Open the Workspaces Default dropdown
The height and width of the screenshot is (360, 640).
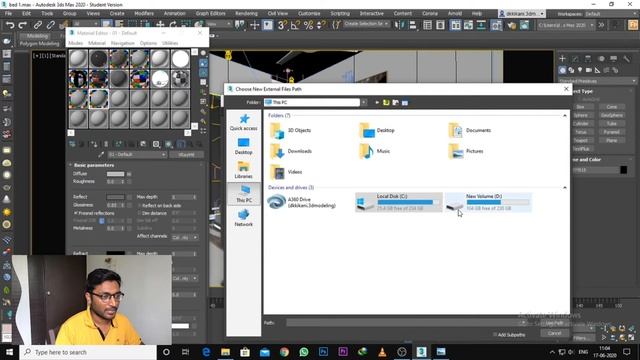[609, 13]
